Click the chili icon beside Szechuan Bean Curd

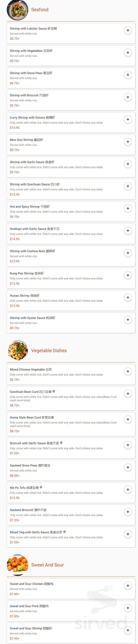pos(54,391)
